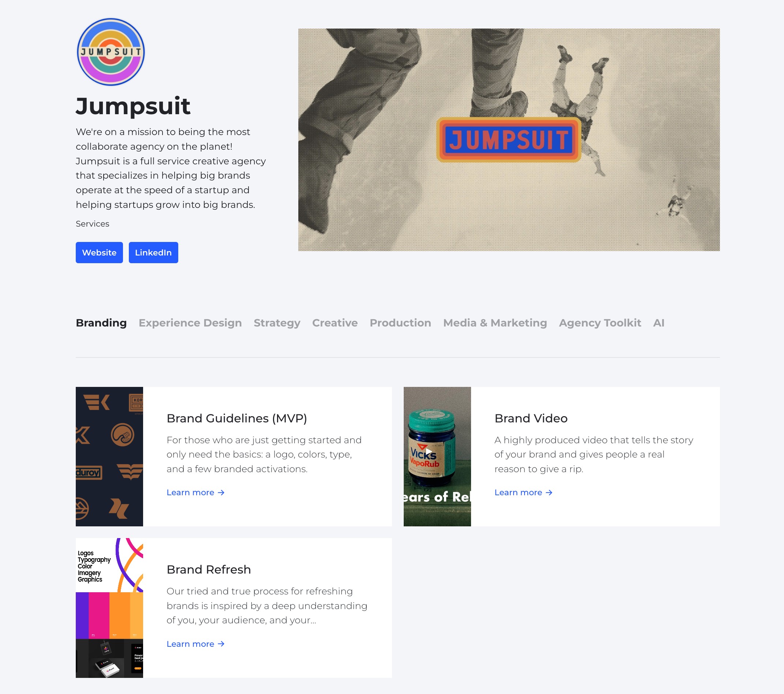Open the Brand Guidelines logo pattern thumbnail
784x694 pixels.
[109, 456]
